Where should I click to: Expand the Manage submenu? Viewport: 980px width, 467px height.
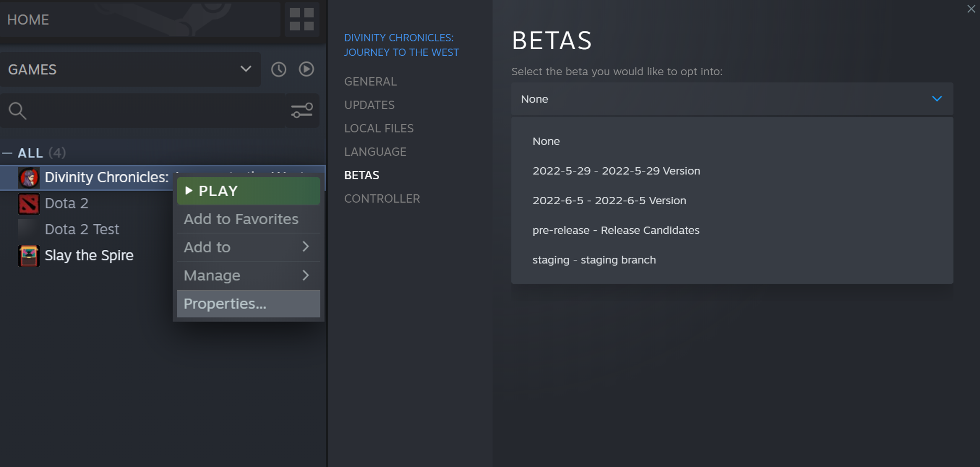(x=248, y=275)
